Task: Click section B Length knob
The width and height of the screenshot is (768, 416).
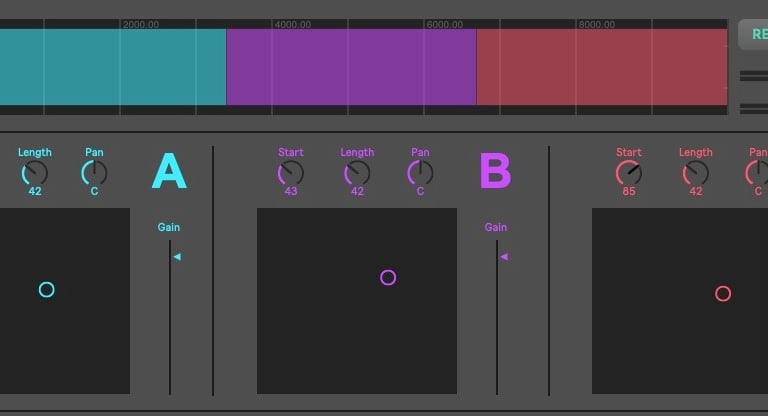Action: [x=357, y=173]
